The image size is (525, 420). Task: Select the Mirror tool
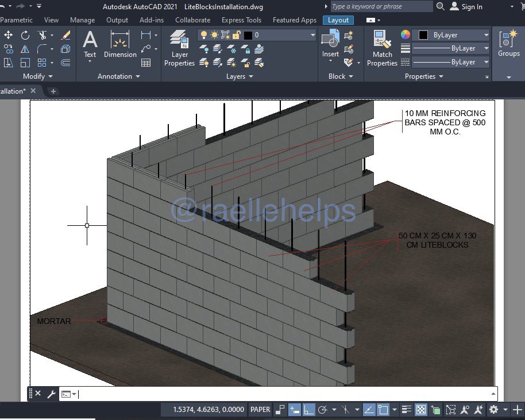pos(25,49)
